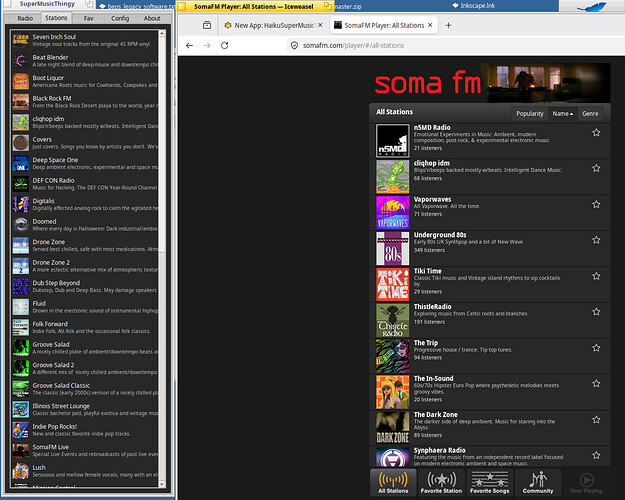Click the browser forward arrow
625x500 pixels.
tap(207, 45)
